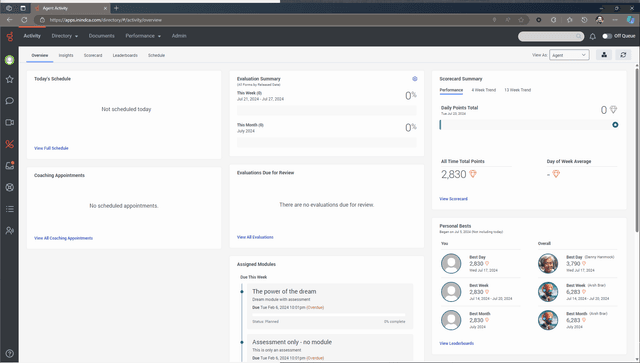Switch to the Leaderboards tab

pyautogui.click(x=125, y=56)
